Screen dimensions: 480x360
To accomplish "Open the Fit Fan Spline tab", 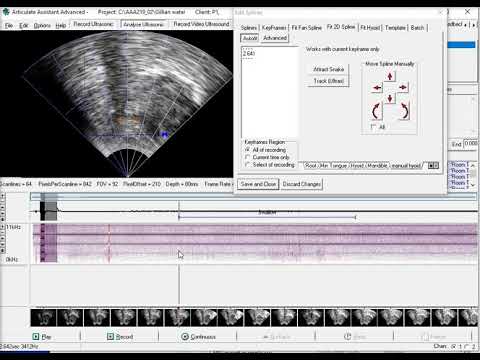I will [x=307, y=28].
